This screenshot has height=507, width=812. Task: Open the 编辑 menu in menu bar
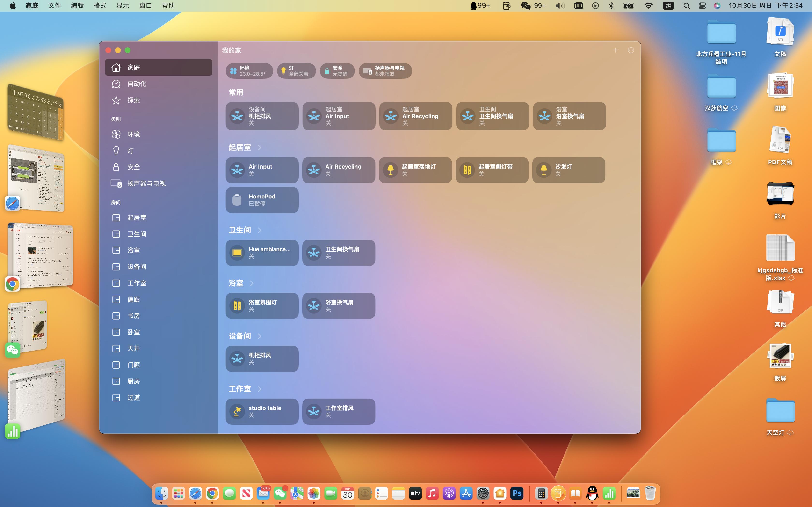[x=77, y=6]
